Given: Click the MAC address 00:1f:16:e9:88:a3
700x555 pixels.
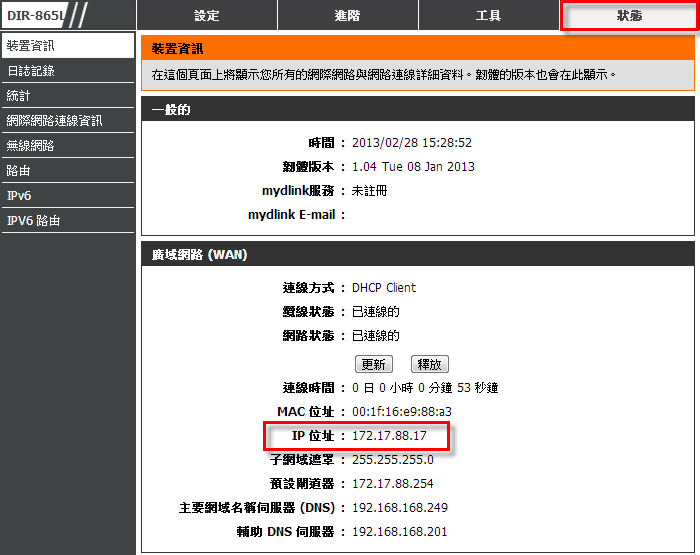Looking at the screenshot, I should click(x=401, y=412).
